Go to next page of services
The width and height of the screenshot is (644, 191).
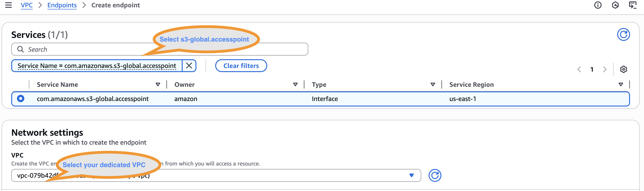point(605,69)
